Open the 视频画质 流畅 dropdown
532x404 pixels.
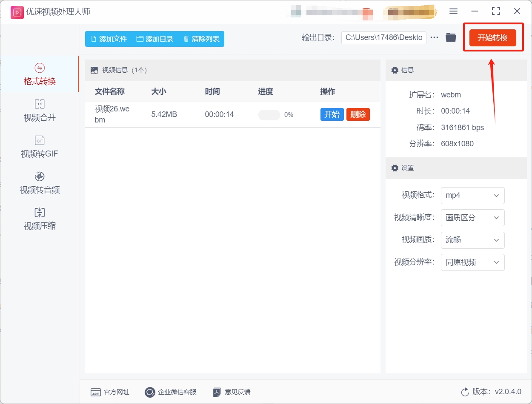(472, 240)
